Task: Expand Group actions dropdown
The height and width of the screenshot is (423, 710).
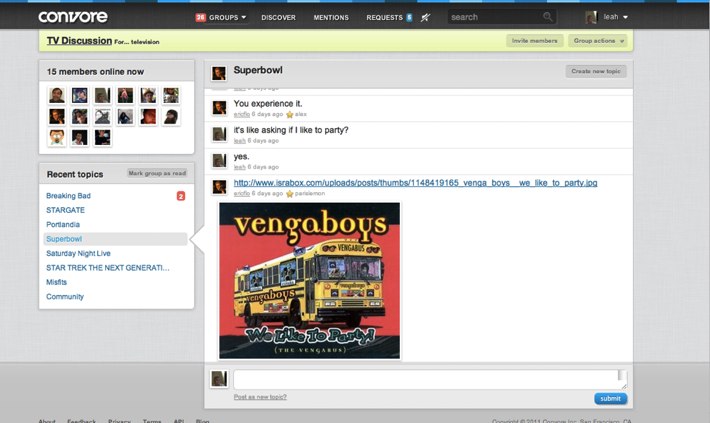Action: pos(598,41)
